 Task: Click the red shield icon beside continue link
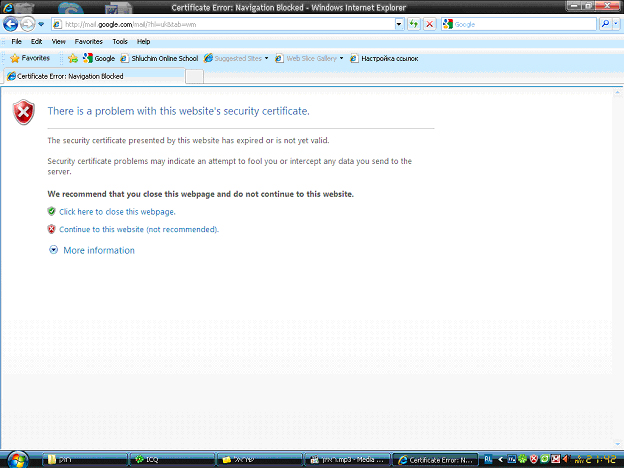(x=51, y=229)
